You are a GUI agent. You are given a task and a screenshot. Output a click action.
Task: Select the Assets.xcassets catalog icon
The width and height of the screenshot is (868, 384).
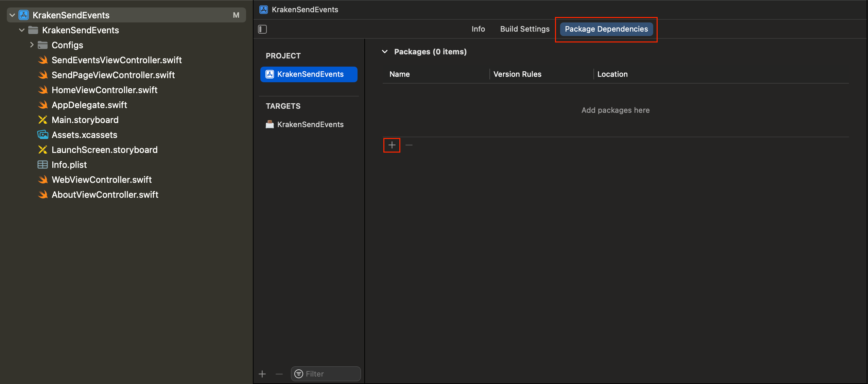coord(42,135)
